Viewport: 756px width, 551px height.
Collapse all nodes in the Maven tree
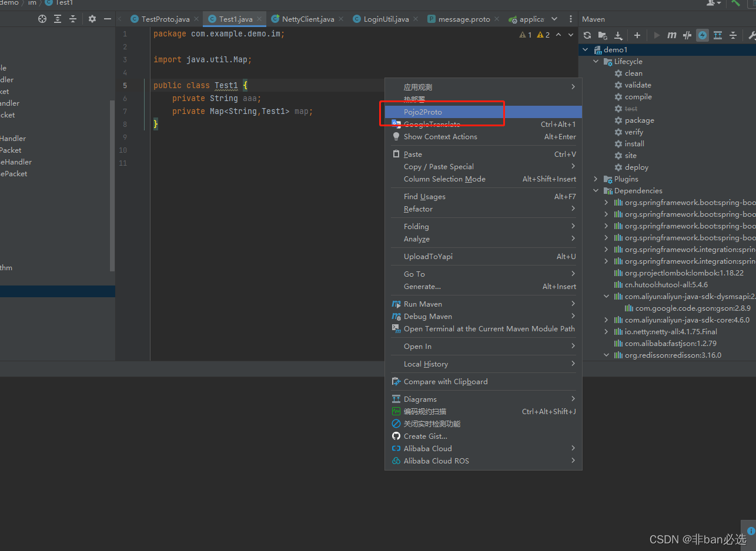tap(733, 35)
